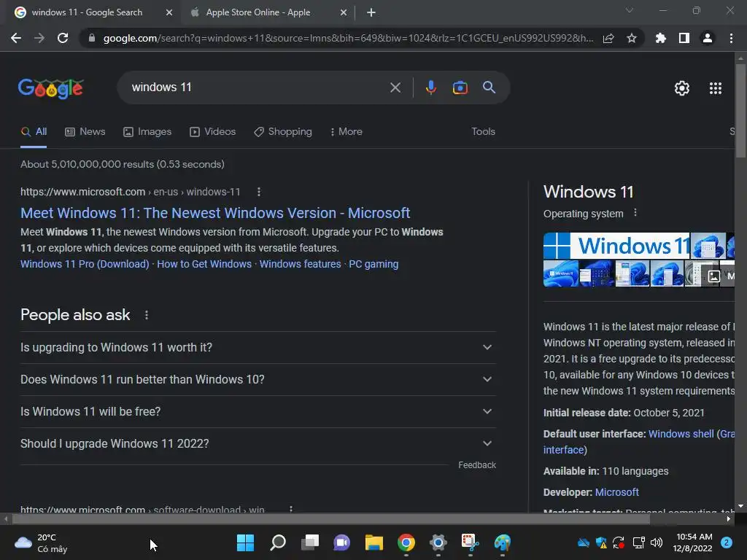This screenshot has width=747, height=560.
Task: Open "Meet Windows 11" Microsoft result
Action: click(x=215, y=213)
